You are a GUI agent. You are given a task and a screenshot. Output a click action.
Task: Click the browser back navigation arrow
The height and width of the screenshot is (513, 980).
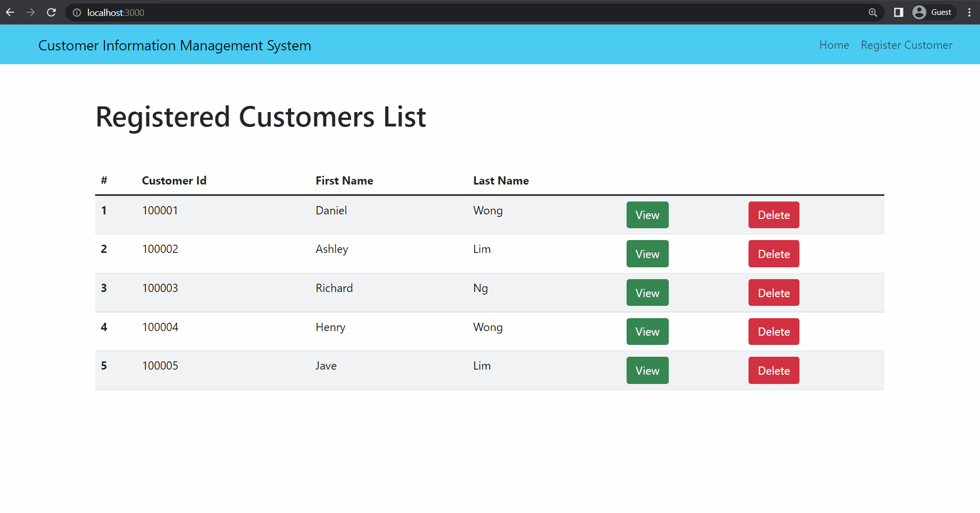(10, 12)
